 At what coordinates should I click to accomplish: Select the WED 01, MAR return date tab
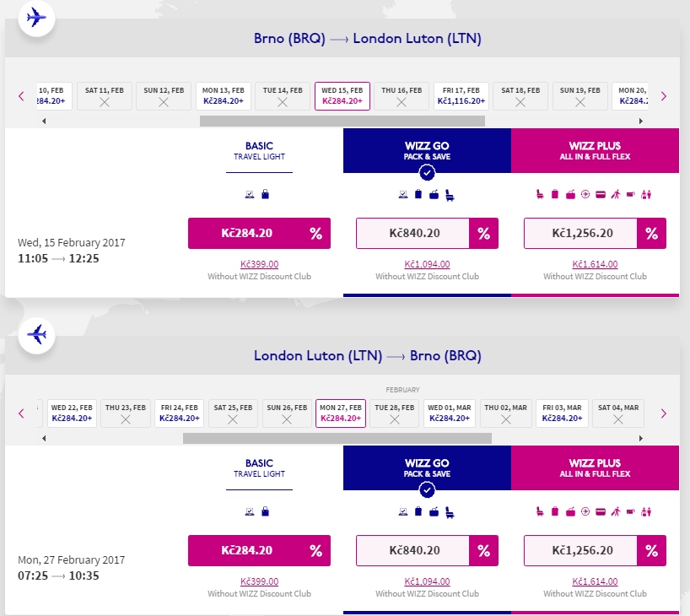point(450,413)
